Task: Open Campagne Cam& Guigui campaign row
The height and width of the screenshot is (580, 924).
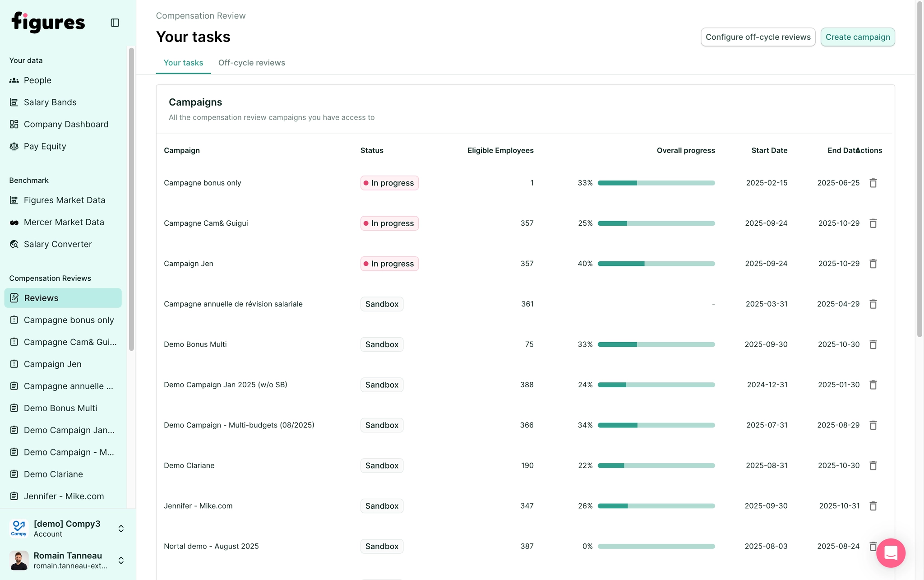Action: 206,223
